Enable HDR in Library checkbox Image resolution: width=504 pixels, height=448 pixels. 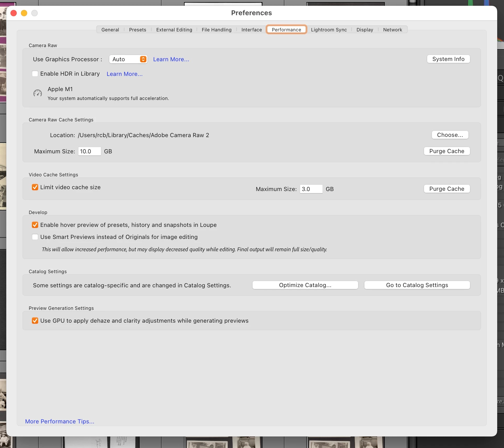pos(35,74)
